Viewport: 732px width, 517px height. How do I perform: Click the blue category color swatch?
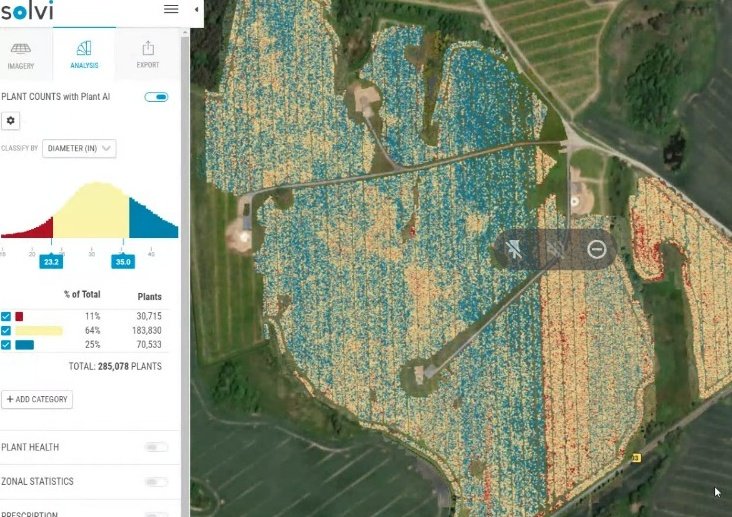[x=25, y=345]
